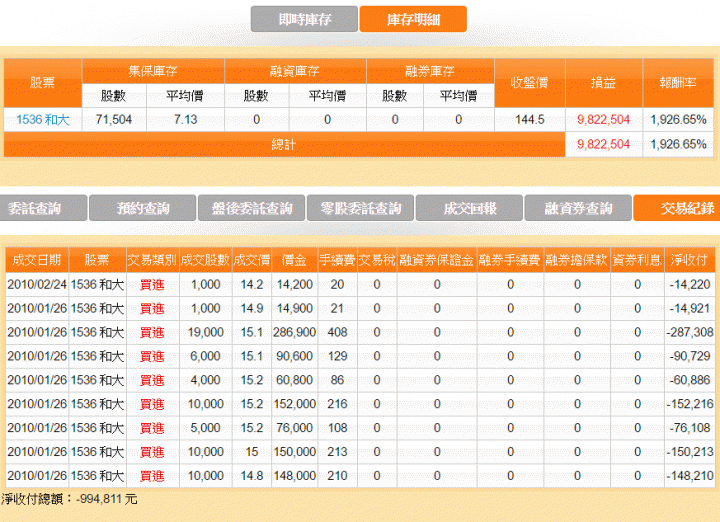Click the 成交價 column header
Image resolution: width=720 pixels, height=522 pixels.
point(252,260)
